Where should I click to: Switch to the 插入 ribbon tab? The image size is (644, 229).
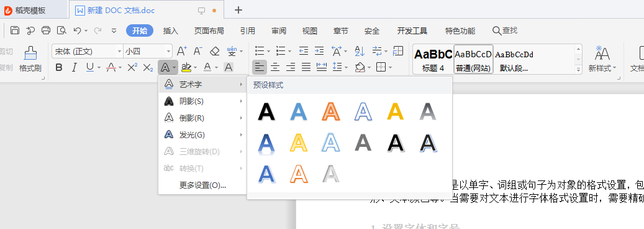170,31
